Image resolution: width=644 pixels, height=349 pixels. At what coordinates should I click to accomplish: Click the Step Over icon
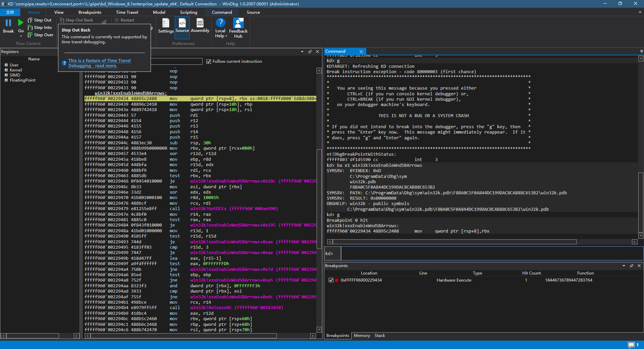(x=30, y=35)
